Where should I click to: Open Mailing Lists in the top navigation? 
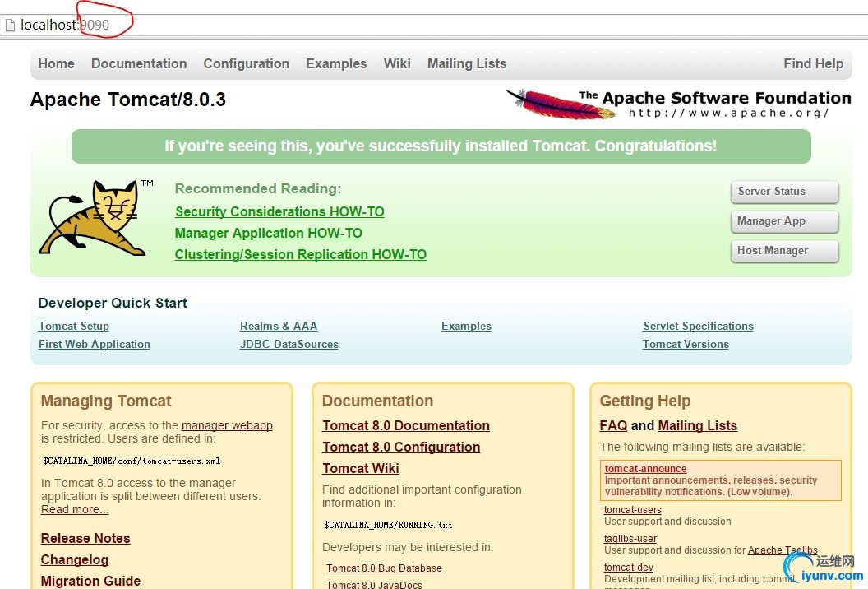pos(467,63)
